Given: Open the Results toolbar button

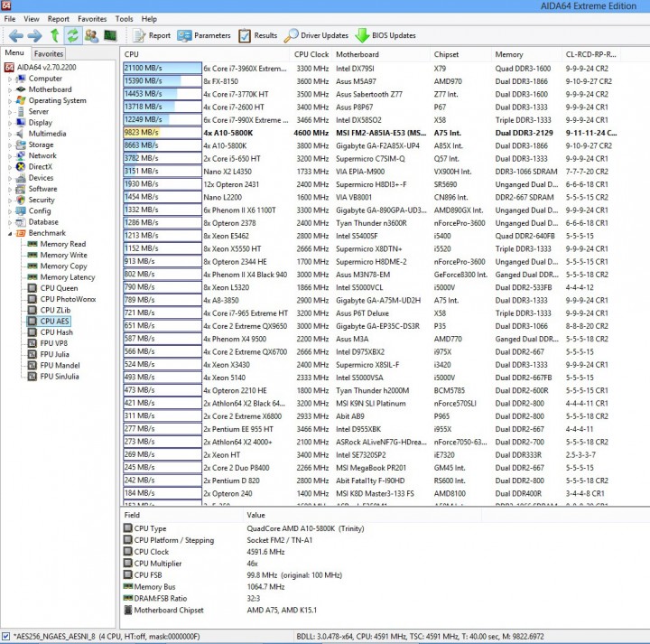Looking at the screenshot, I should pyautogui.click(x=258, y=35).
